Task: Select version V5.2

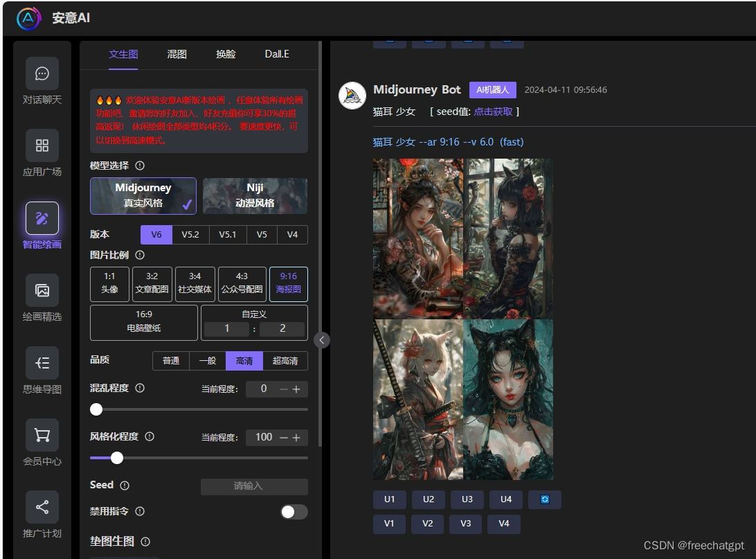Action: 190,235
